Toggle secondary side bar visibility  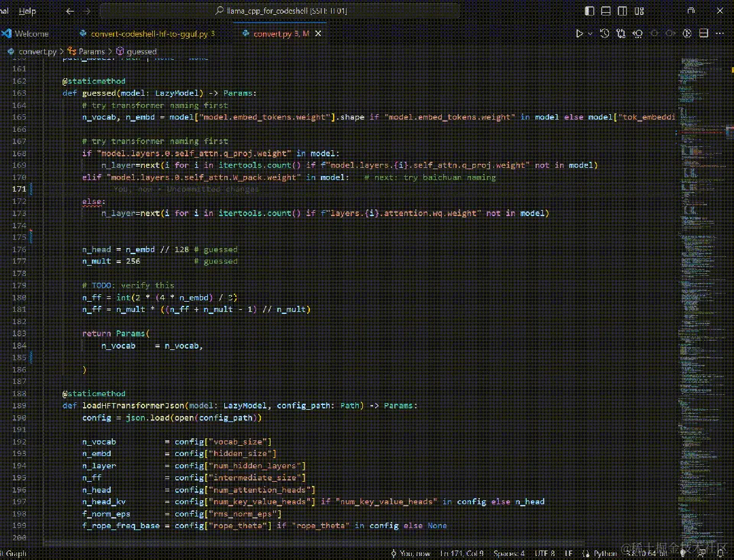tap(622, 11)
